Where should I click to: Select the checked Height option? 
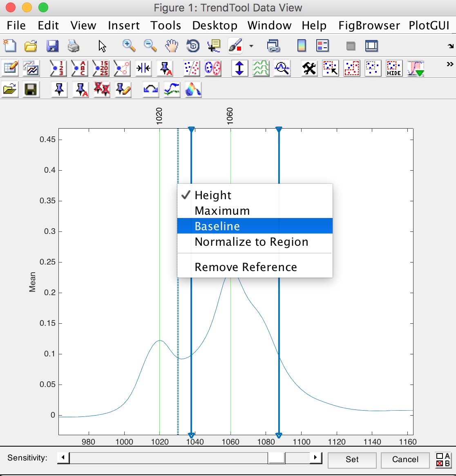tap(213, 195)
